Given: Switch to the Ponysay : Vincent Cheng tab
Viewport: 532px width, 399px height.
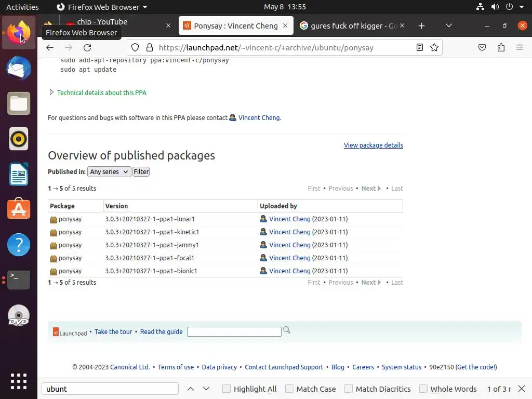Looking at the screenshot, I should click(x=236, y=26).
